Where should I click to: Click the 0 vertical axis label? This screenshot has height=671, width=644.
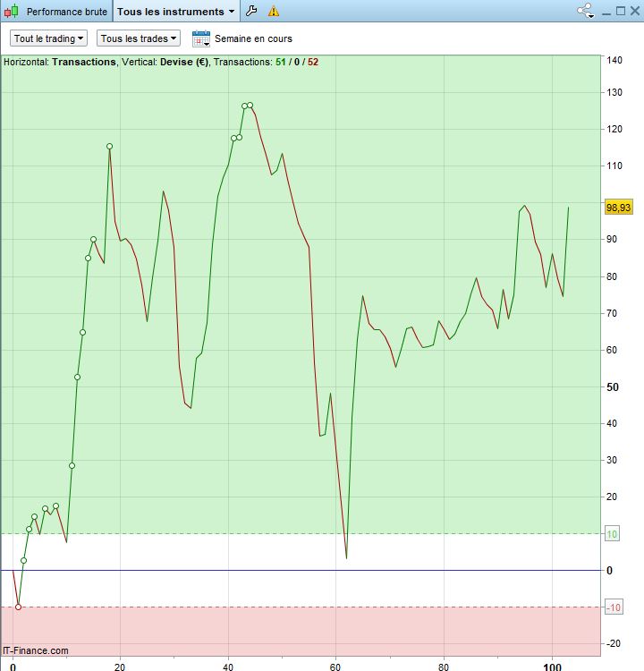(609, 571)
